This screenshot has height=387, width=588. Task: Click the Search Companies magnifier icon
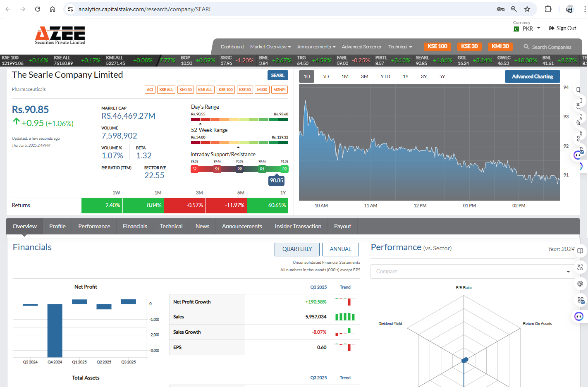pos(526,47)
